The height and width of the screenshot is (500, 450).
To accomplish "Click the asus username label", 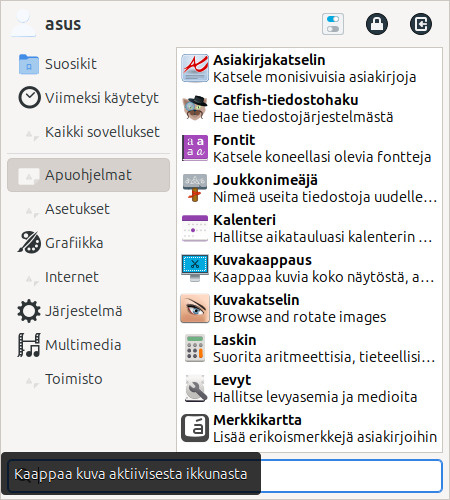I will tap(63, 24).
